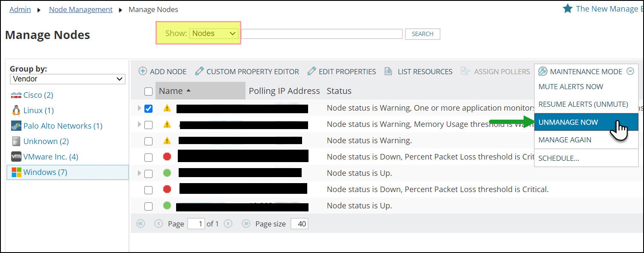Click the Add Node plus icon
644x253 pixels.
[143, 71]
